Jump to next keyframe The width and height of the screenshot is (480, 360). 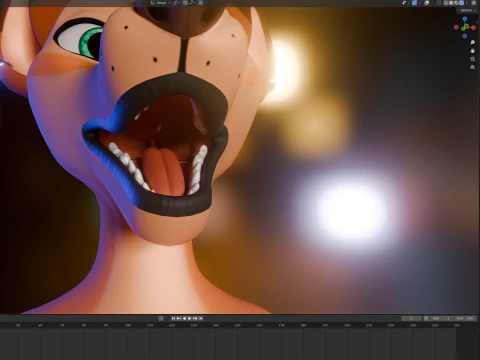pyautogui.click(x=195, y=318)
